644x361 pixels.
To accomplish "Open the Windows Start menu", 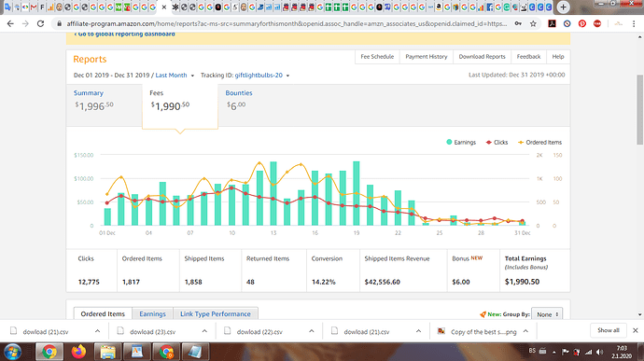I will pos(13,352).
